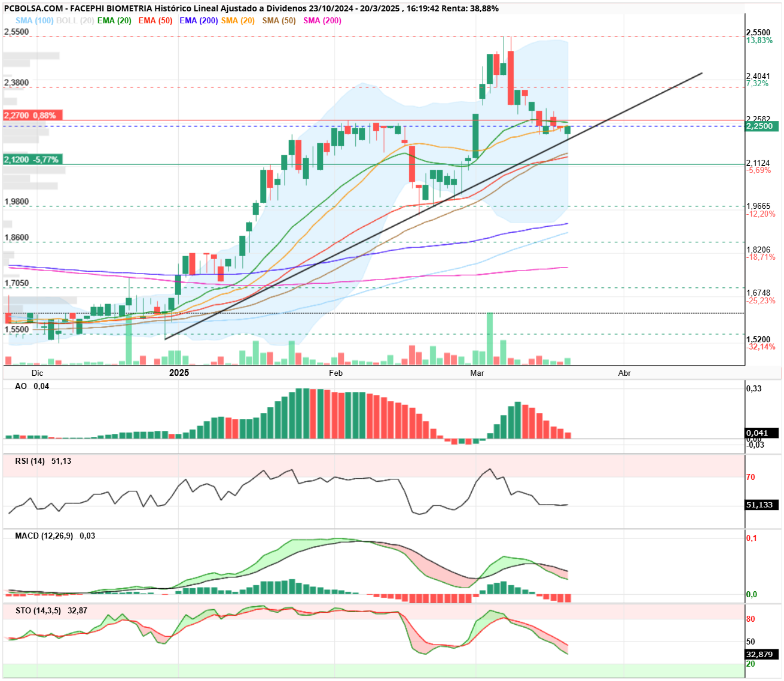The image size is (784, 681).
Task: Click the 1,8206 value on right axis
Action: [758, 250]
